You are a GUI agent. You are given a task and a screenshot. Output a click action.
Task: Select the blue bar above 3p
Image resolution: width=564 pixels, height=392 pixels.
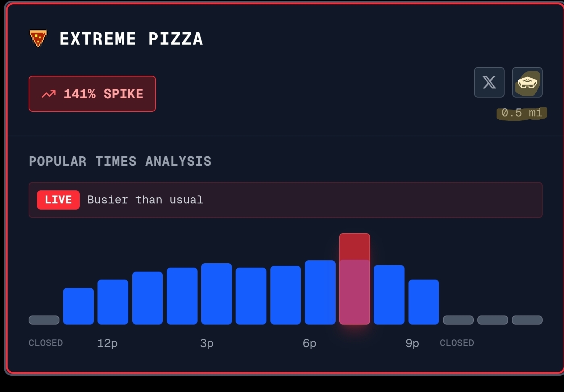216,294
